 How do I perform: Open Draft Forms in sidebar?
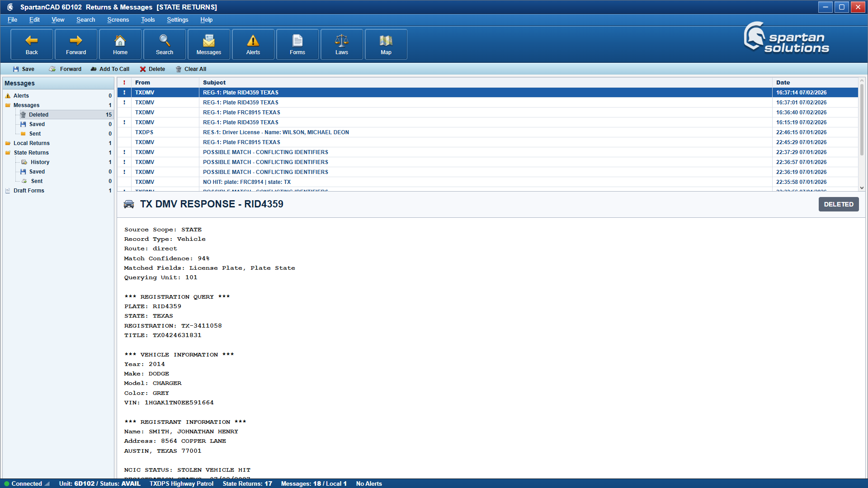[x=58, y=191]
